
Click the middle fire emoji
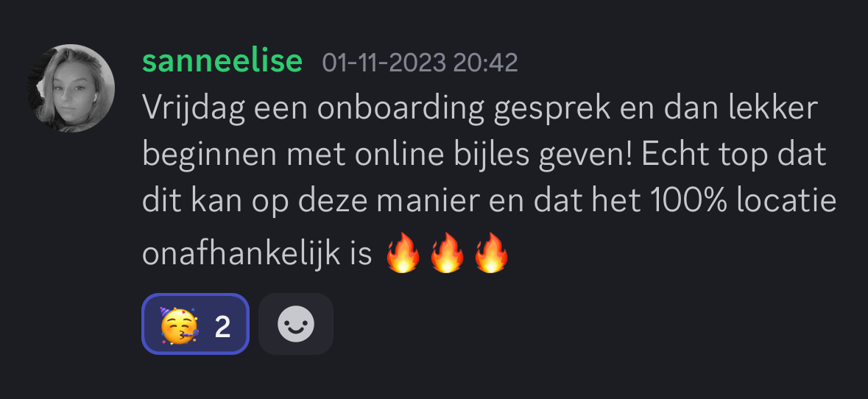[x=447, y=253]
